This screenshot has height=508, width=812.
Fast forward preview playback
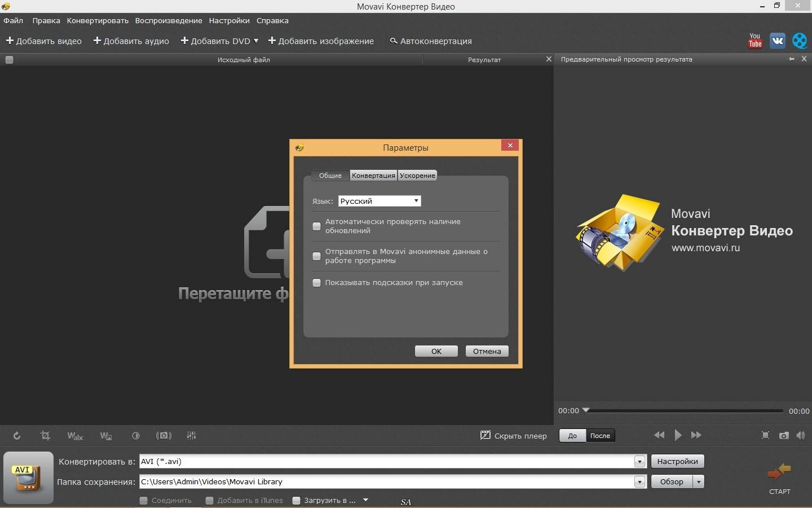pyautogui.click(x=696, y=435)
